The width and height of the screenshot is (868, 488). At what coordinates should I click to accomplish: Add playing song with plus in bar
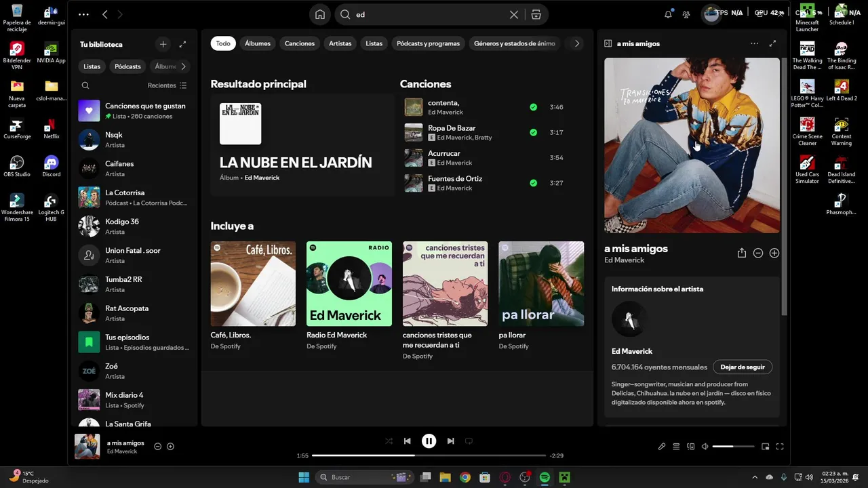coord(170,446)
